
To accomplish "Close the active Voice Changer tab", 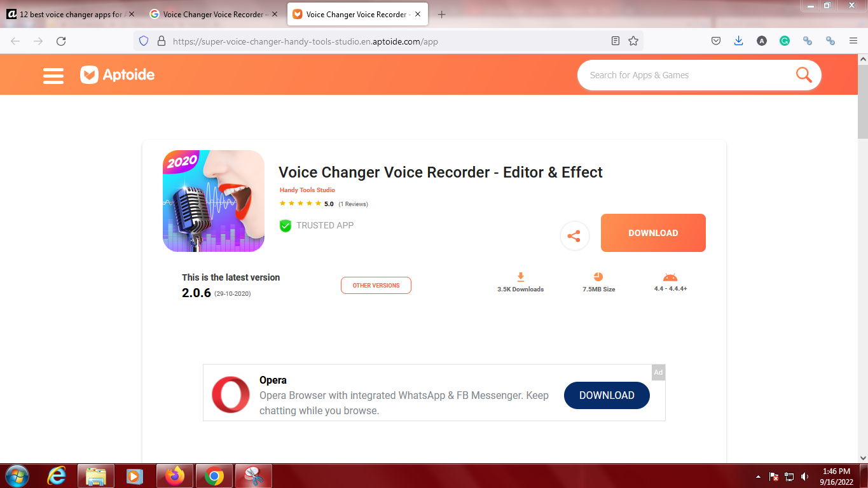I will coord(418,14).
